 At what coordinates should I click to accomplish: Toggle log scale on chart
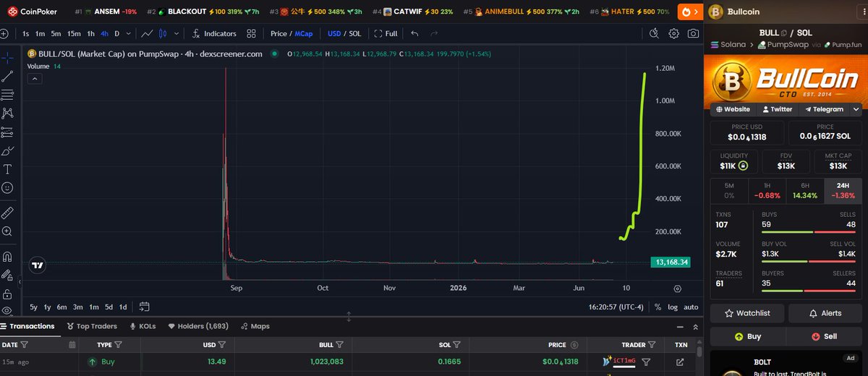673,307
